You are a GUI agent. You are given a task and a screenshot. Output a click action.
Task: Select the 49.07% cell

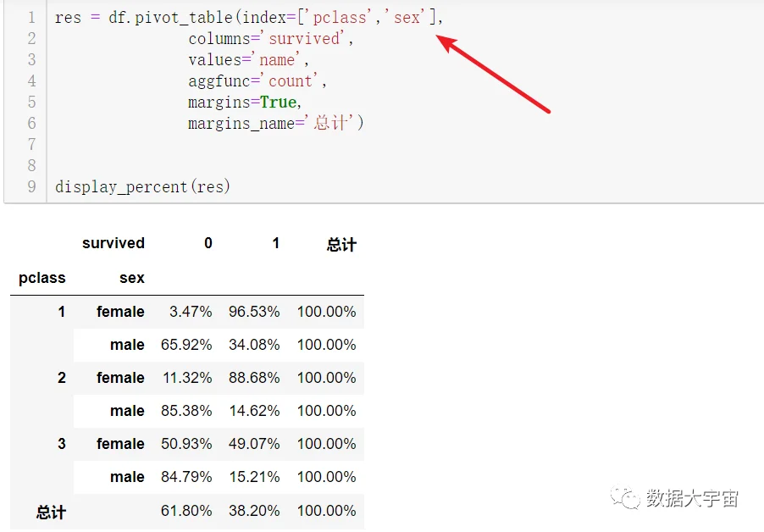254,444
